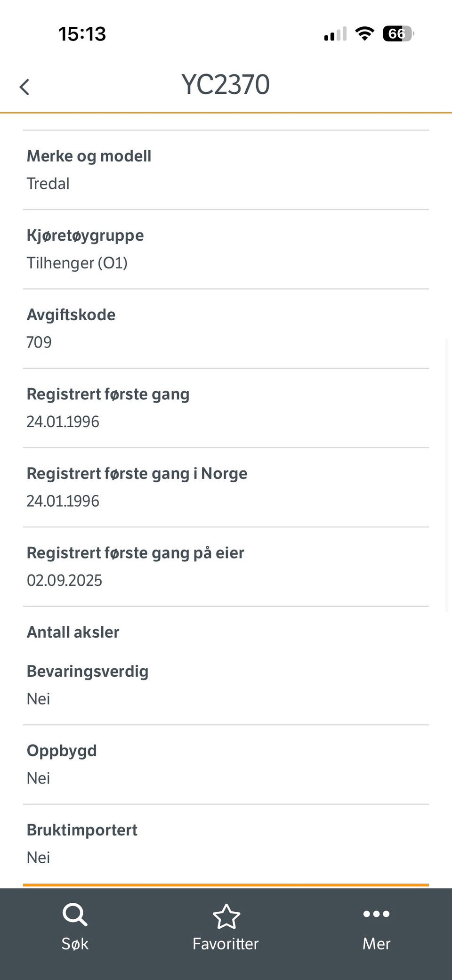This screenshot has height=980, width=452.
Task: Tap the battery indicator in status bar
Action: 398,34
